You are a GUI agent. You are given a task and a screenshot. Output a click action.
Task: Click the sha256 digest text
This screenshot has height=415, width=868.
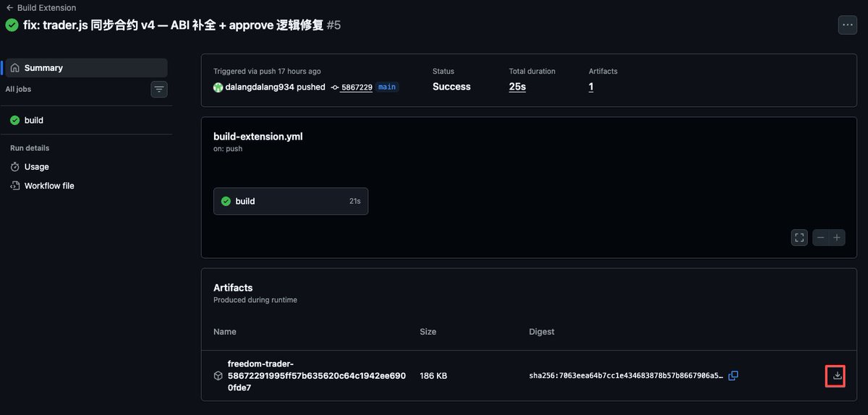click(x=626, y=376)
